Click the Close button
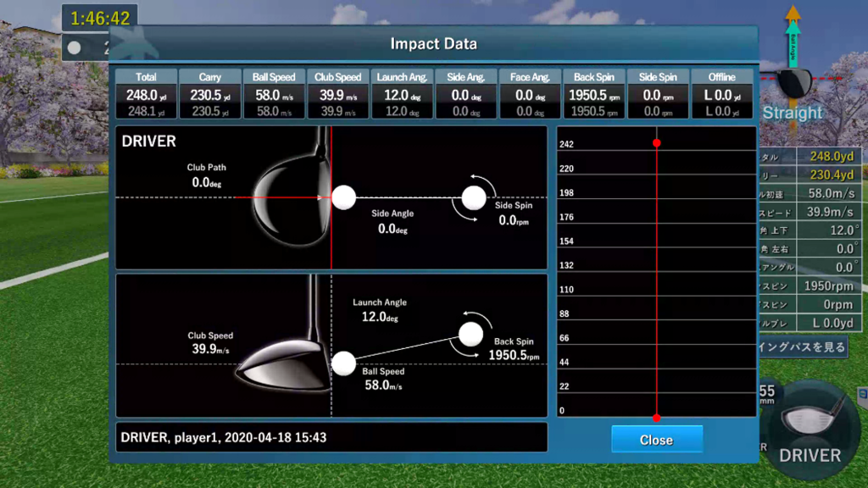This screenshot has height=488, width=868. click(657, 440)
